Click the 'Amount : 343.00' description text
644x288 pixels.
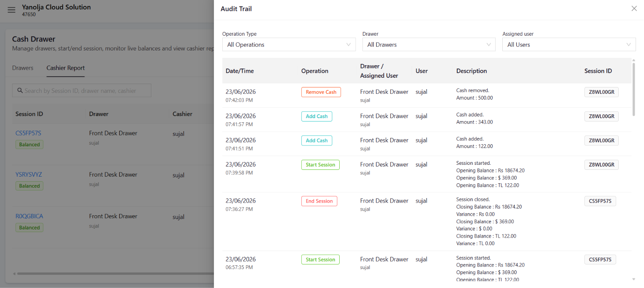point(474,122)
